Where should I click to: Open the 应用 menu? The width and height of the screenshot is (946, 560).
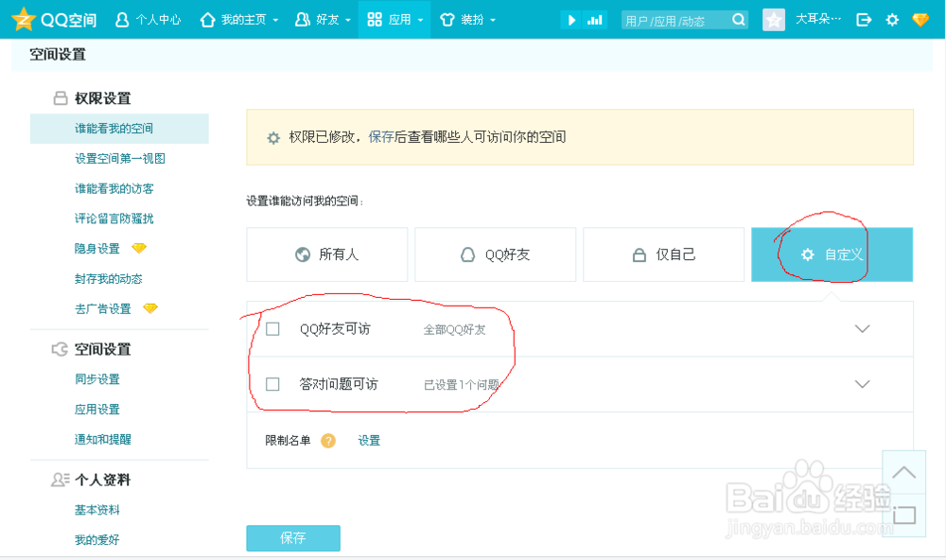coord(394,20)
